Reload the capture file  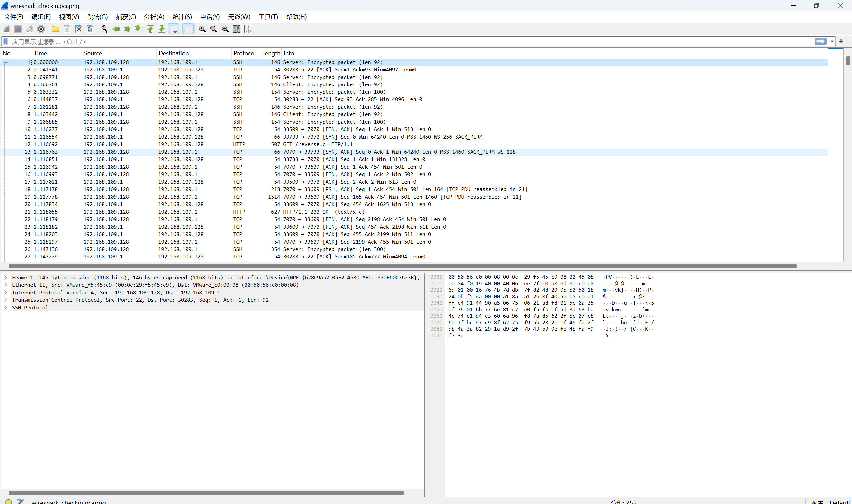click(90, 29)
